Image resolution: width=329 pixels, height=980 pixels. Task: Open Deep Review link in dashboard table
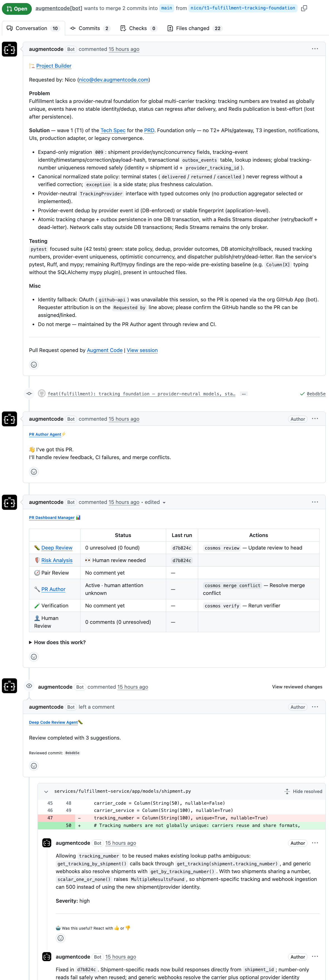57,548
